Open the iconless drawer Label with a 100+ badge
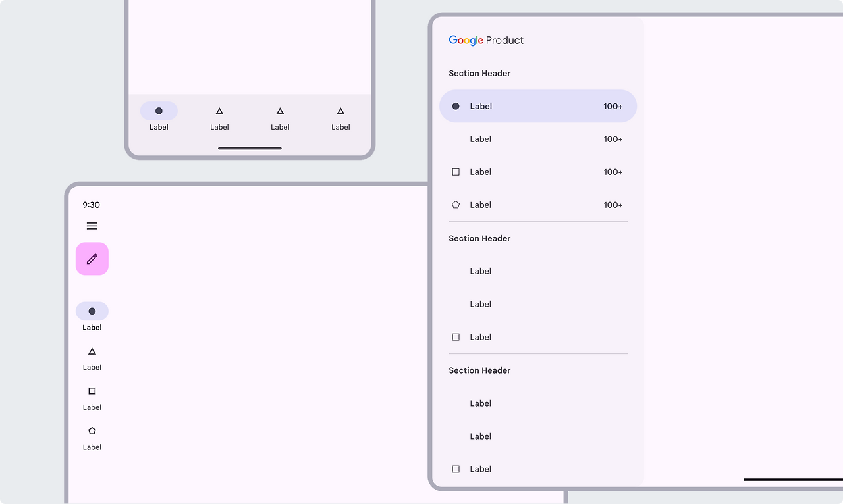The height and width of the screenshot is (504, 843). click(538, 139)
